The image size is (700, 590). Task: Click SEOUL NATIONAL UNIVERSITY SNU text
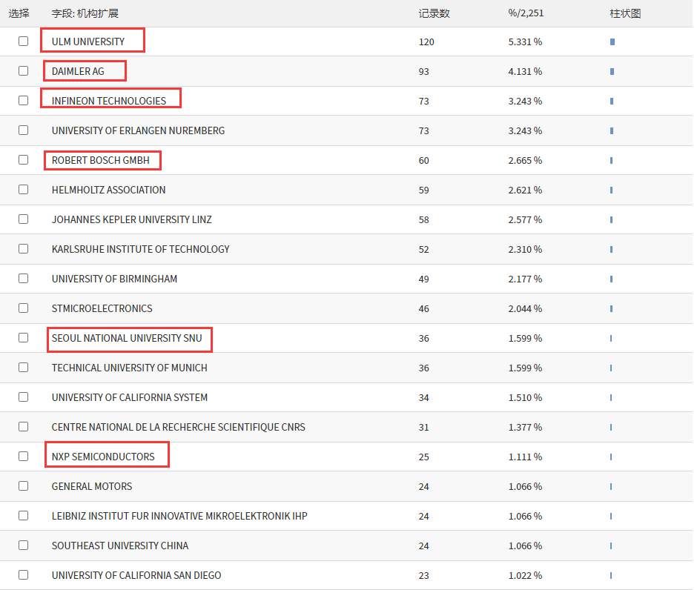(127, 338)
